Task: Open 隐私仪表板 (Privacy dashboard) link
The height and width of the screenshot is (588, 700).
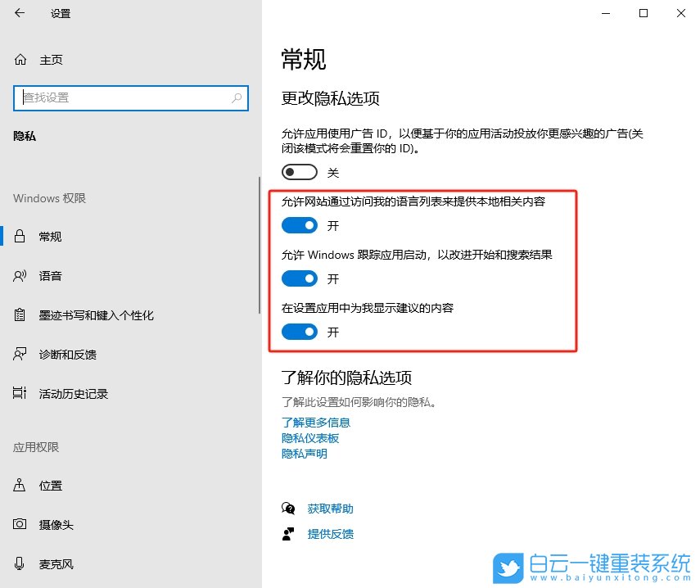Action: (309, 438)
